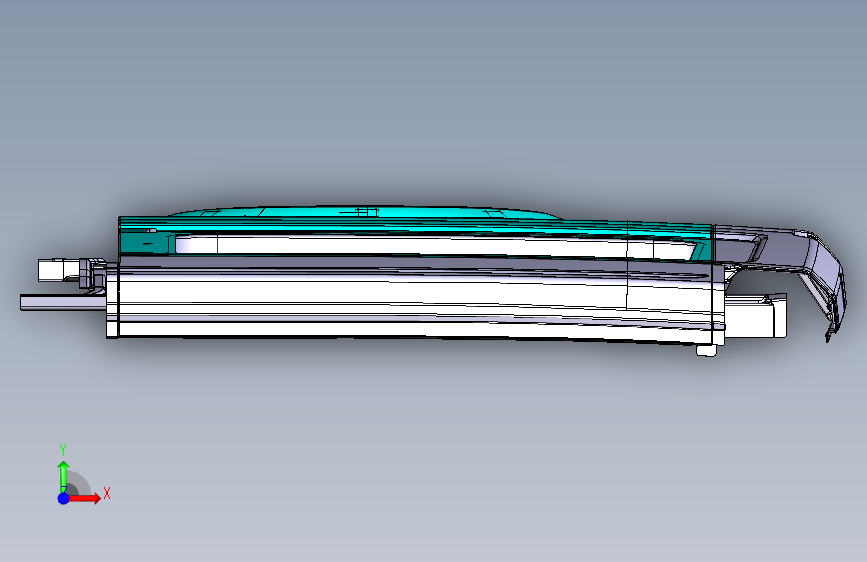The height and width of the screenshot is (562, 867).
Task: Select the white elongated slot under cyan cover
Action: pyautogui.click(x=435, y=246)
